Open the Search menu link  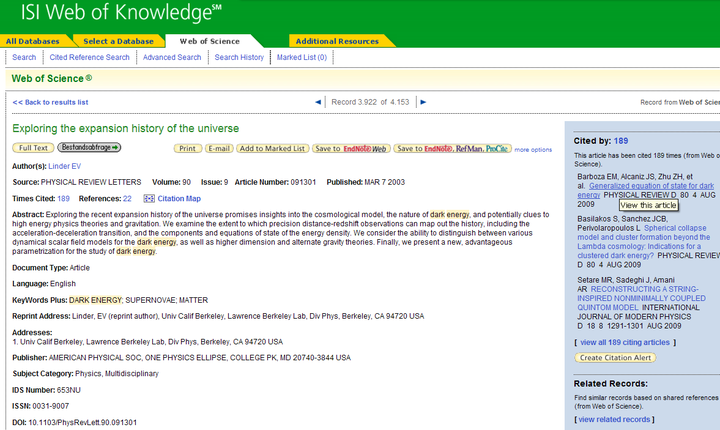pyautogui.click(x=24, y=57)
